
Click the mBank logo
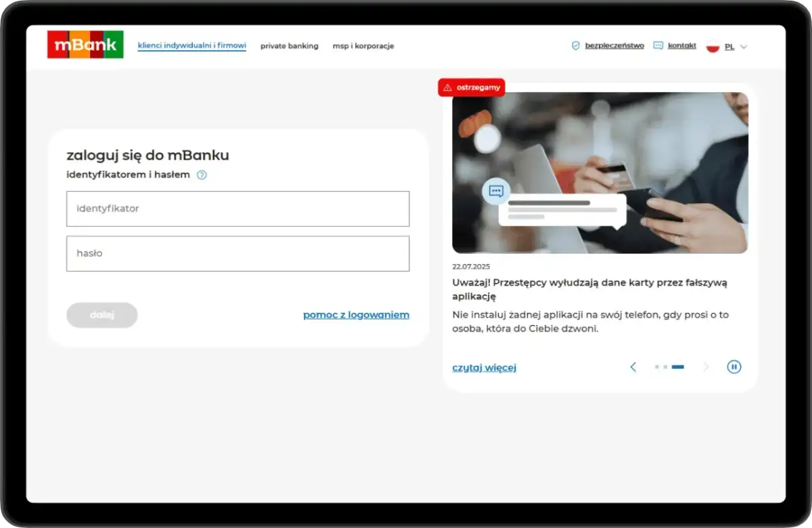tap(85, 44)
